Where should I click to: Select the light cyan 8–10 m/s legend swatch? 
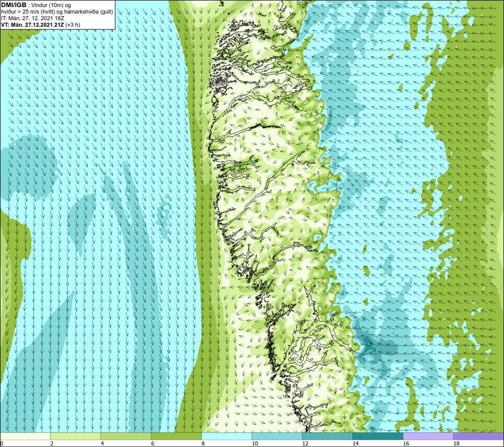tap(227, 436)
